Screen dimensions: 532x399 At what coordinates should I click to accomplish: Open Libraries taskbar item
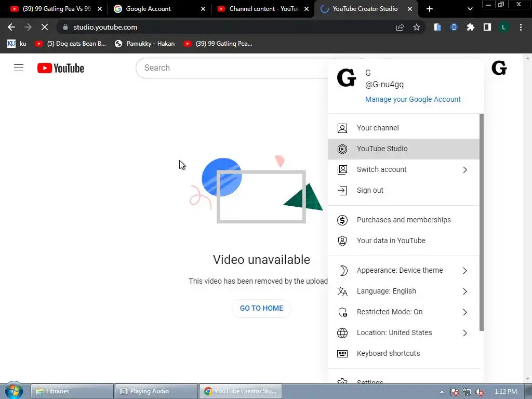click(x=72, y=391)
